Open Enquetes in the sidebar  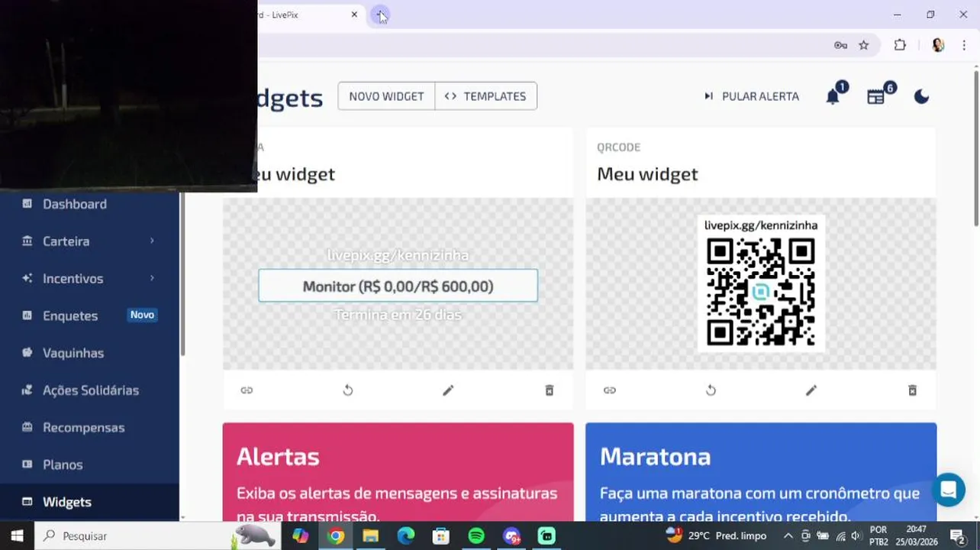tap(70, 315)
